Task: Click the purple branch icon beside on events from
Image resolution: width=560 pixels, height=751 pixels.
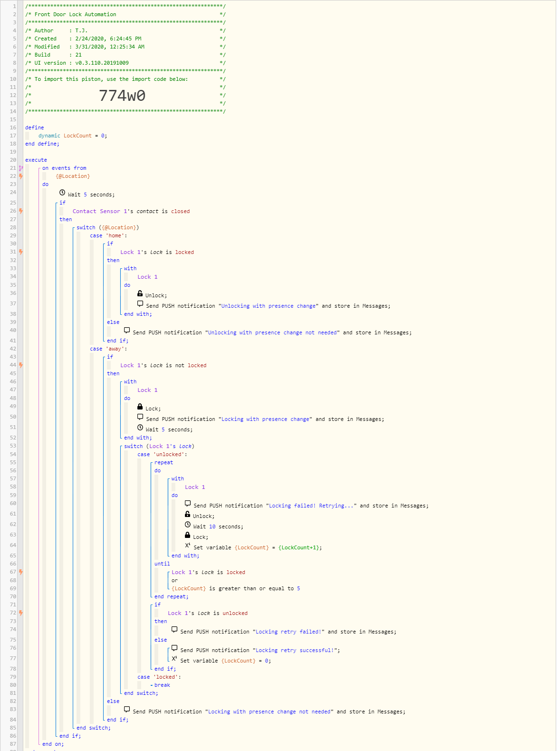Action: [x=21, y=168]
